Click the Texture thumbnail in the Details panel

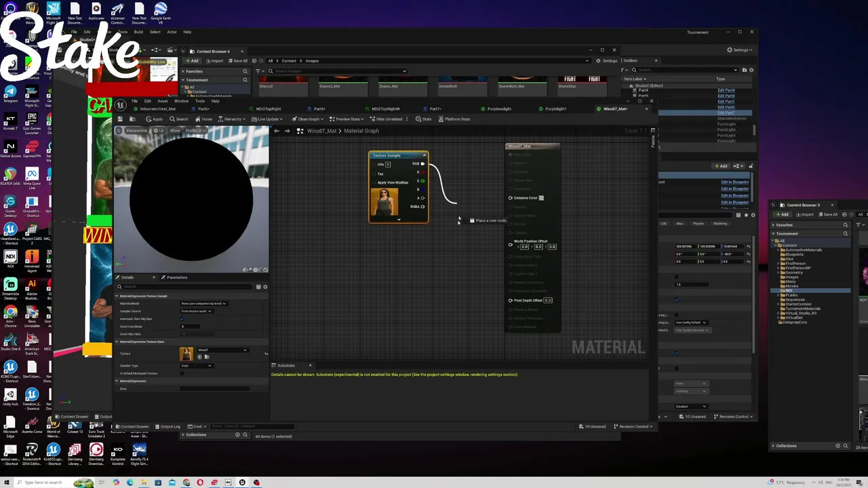[186, 353]
